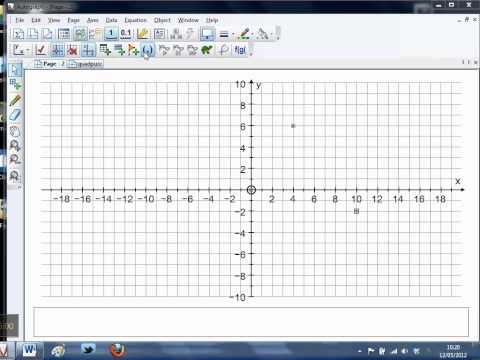
Task: Create a new statistics page
Action: coord(18,33)
